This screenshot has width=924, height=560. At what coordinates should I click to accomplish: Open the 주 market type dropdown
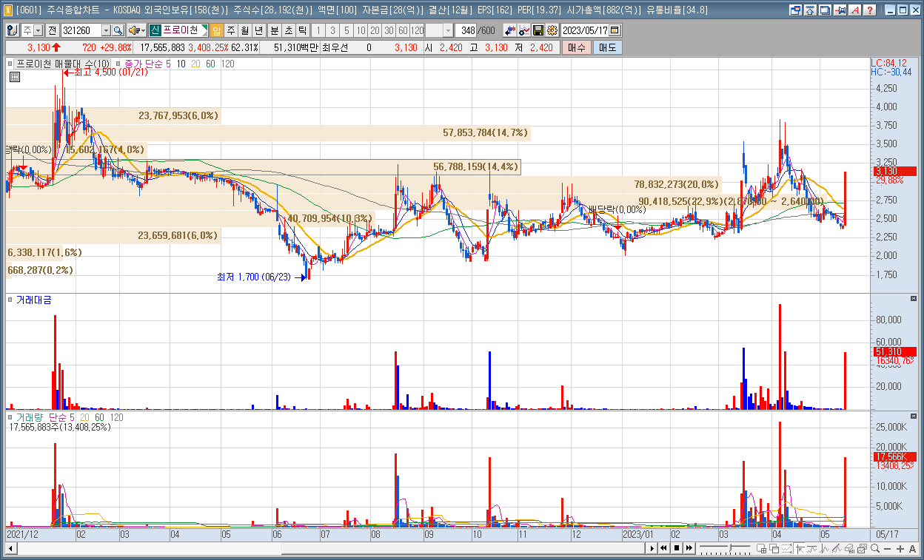point(38,30)
